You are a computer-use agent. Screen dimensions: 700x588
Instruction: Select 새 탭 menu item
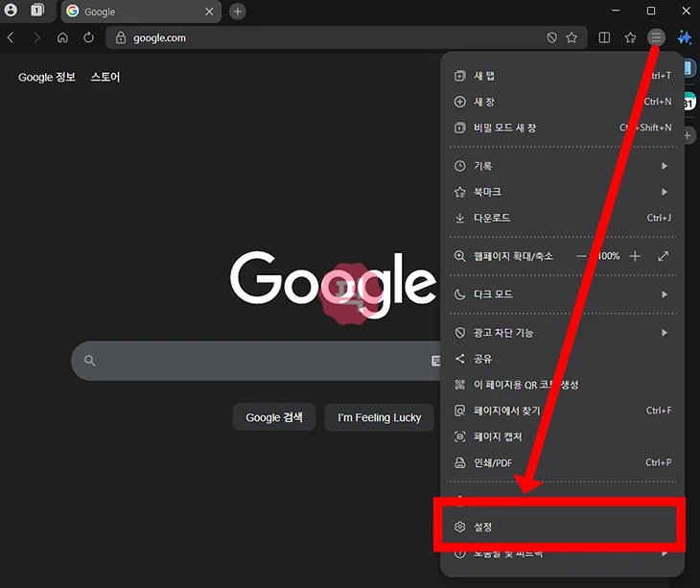pyautogui.click(x=563, y=76)
